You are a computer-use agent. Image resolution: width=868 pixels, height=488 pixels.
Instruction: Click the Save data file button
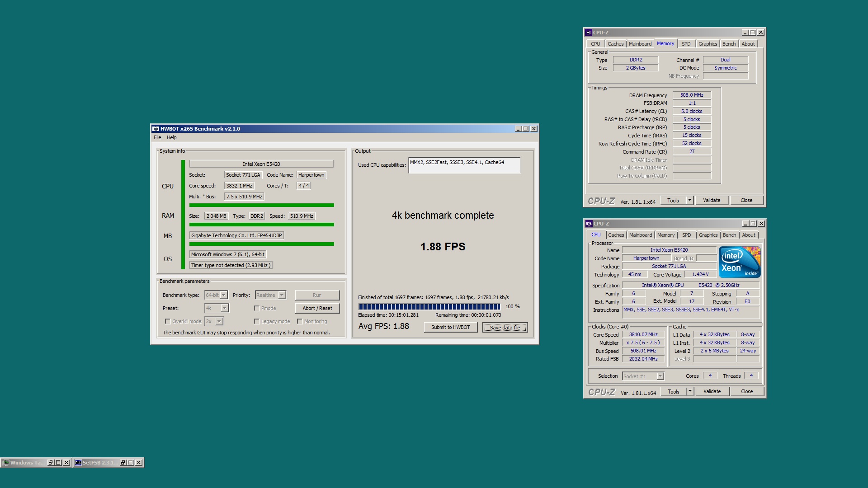[x=505, y=327]
